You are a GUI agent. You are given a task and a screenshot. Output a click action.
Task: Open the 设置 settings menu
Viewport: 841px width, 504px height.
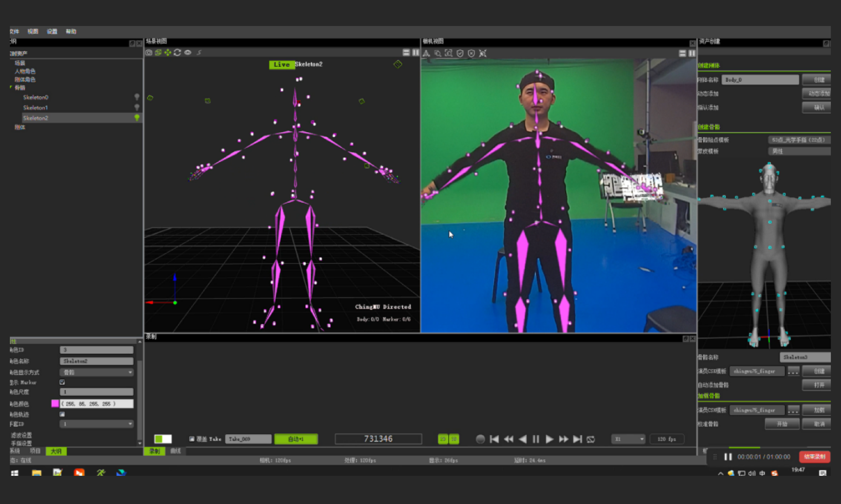pos(52,32)
